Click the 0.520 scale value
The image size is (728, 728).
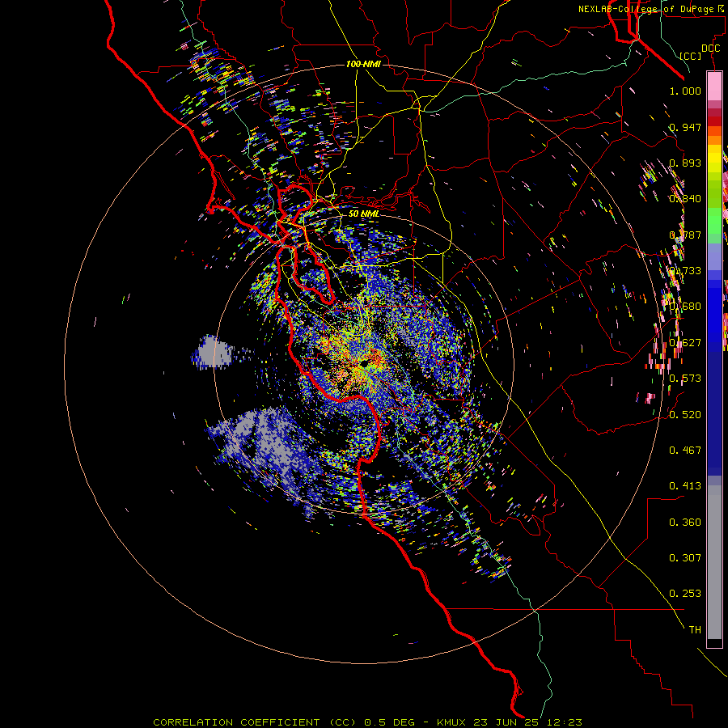685,414
